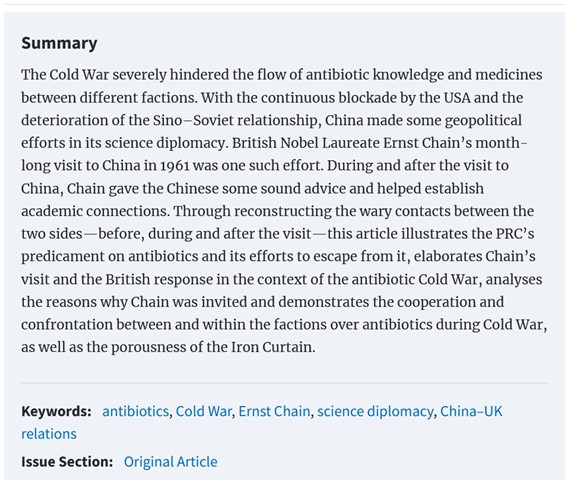Open the Original Article issue section link
This screenshot has width=565, height=480.
pos(170,462)
